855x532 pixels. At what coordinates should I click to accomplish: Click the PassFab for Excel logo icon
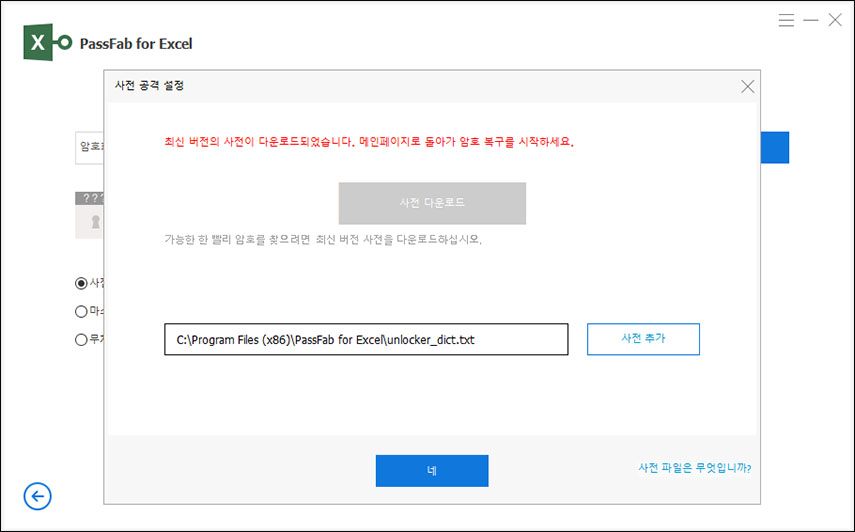tap(47, 42)
